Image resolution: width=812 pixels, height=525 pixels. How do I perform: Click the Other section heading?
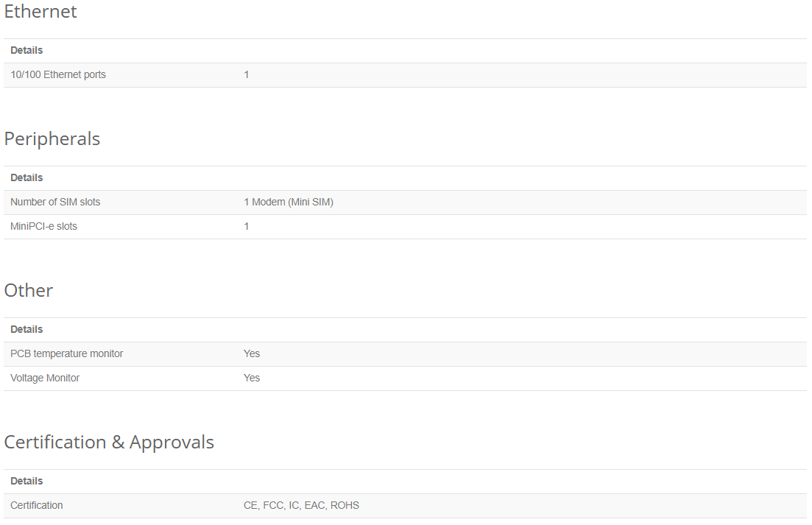[29, 290]
